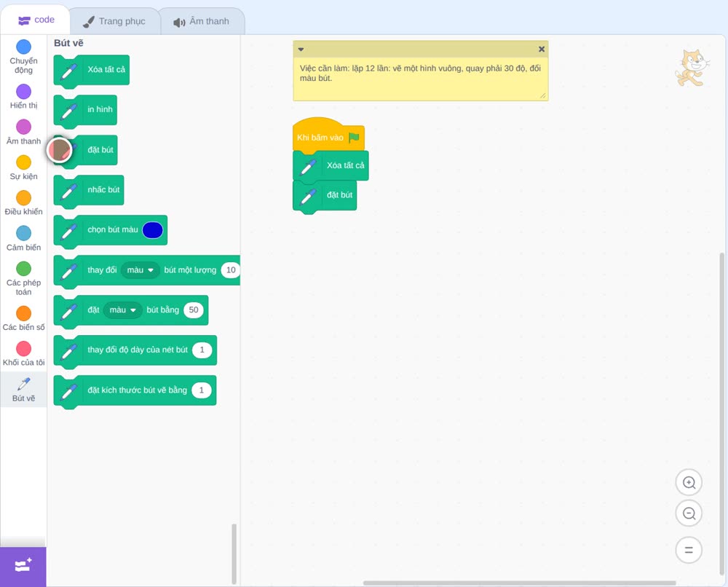
Task: Open the Các phép toán category
Action: click(x=23, y=279)
